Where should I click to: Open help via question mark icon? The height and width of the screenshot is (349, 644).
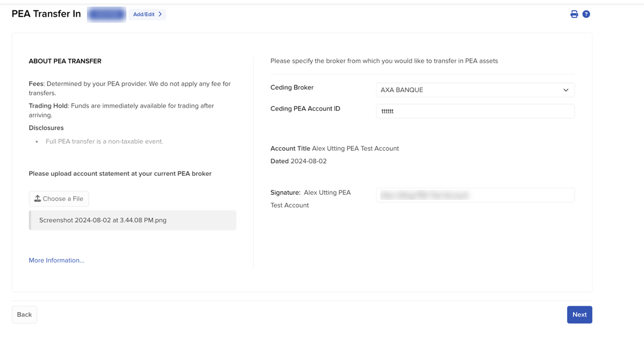pyautogui.click(x=586, y=14)
